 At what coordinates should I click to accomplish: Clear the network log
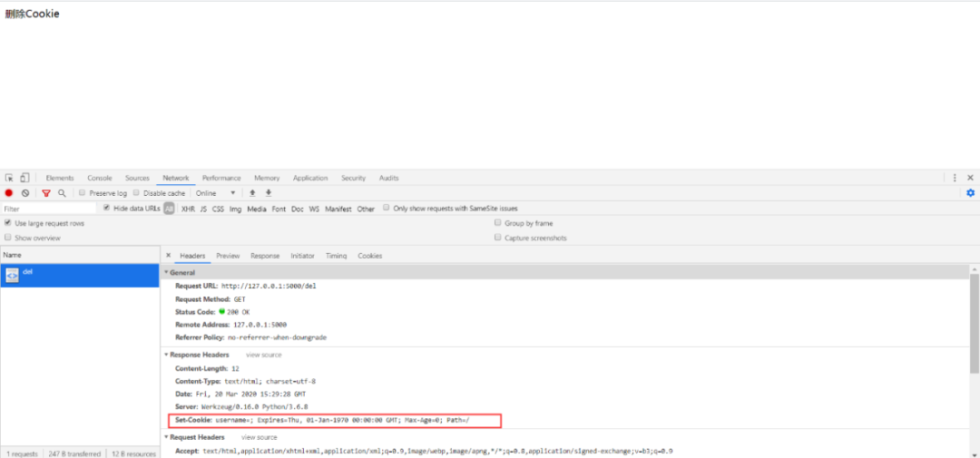pyautogui.click(x=25, y=193)
